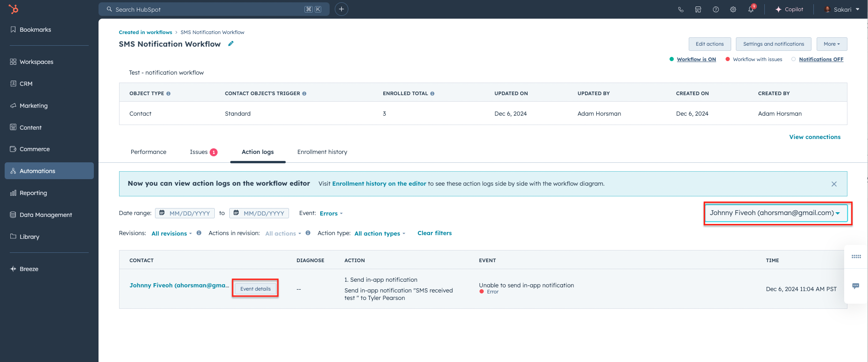Expand the All actions dropdown
Screen dimensions: 868x362
[x=283, y=233]
